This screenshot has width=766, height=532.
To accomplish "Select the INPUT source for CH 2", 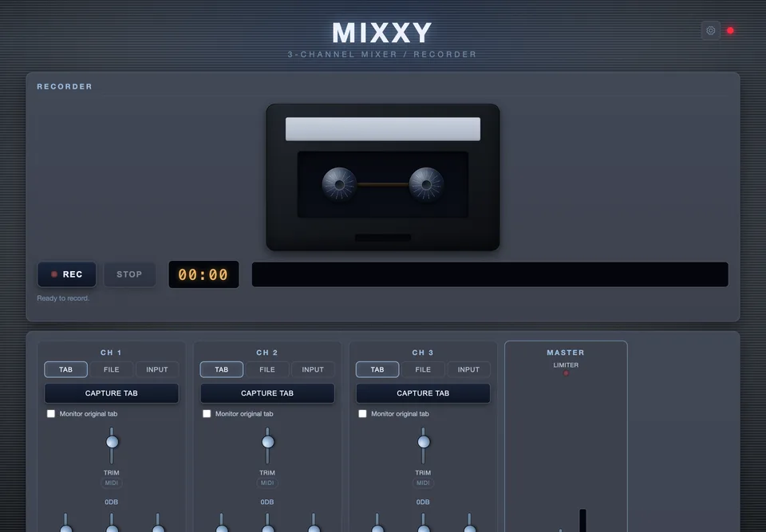I will 313,369.
